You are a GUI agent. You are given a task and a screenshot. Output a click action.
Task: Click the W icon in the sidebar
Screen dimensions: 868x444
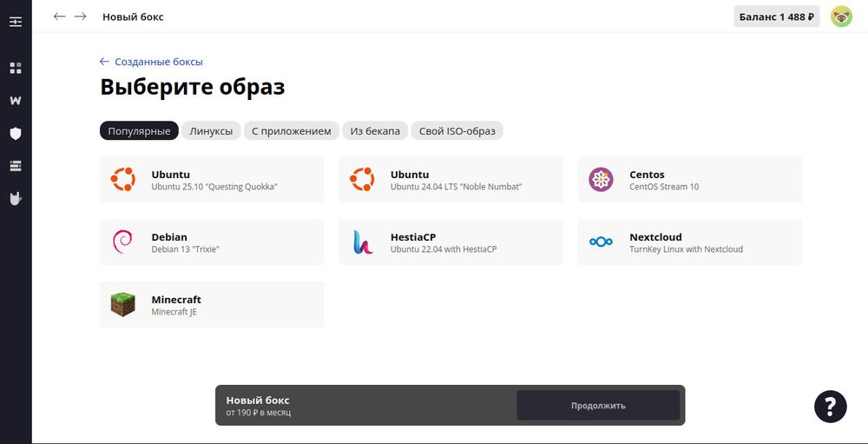tap(16, 101)
